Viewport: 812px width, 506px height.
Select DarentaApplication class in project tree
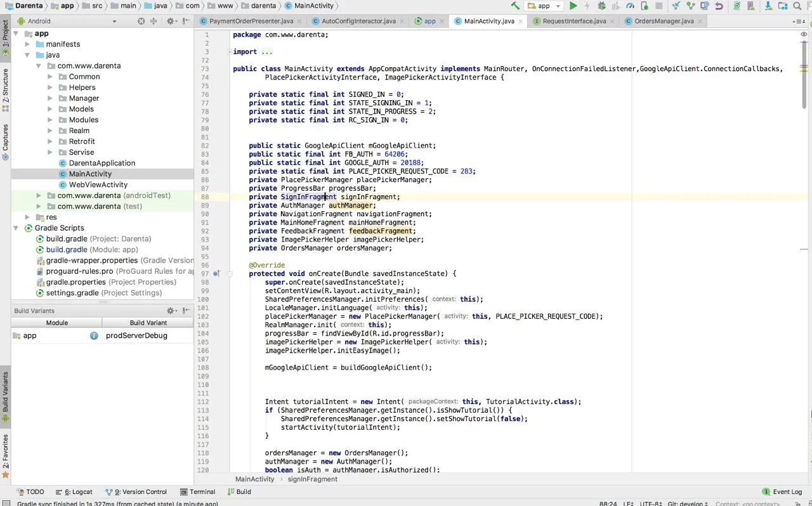click(x=102, y=163)
